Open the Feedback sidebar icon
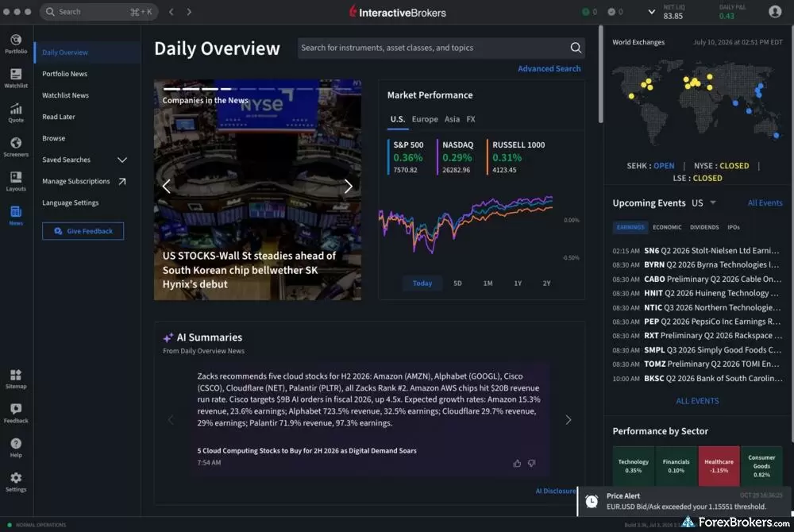This screenshot has height=532, width=794. pos(16,413)
